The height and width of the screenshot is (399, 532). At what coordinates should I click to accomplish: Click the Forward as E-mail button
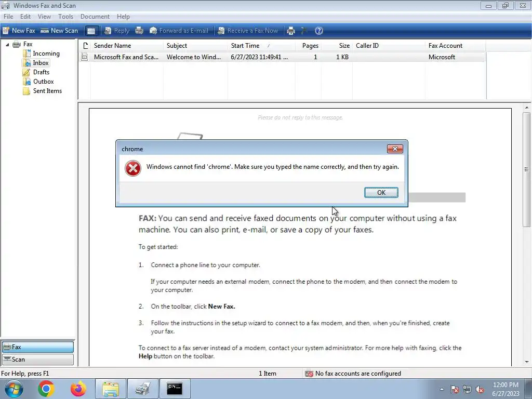[x=179, y=31]
